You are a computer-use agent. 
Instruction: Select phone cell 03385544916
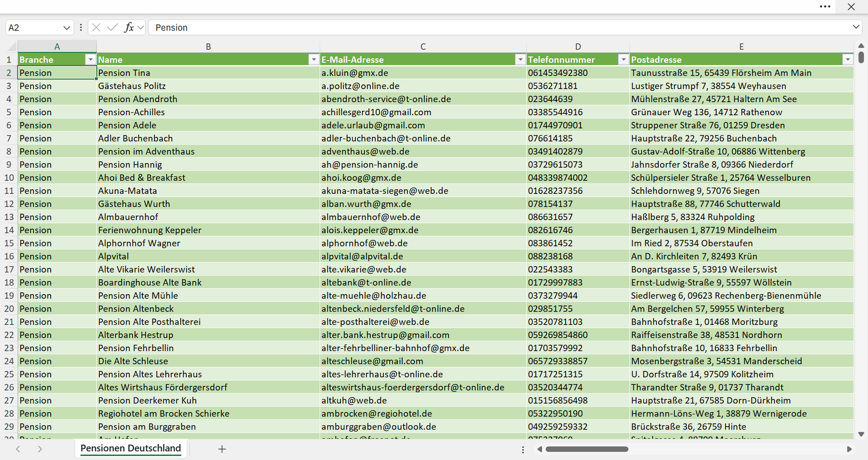click(578, 112)
